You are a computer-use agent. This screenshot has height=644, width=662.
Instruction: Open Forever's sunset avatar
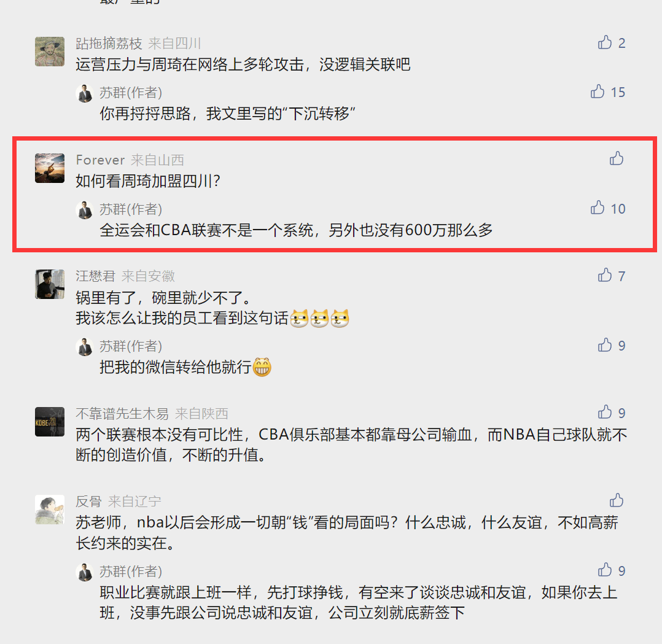(x=50, y=168)
